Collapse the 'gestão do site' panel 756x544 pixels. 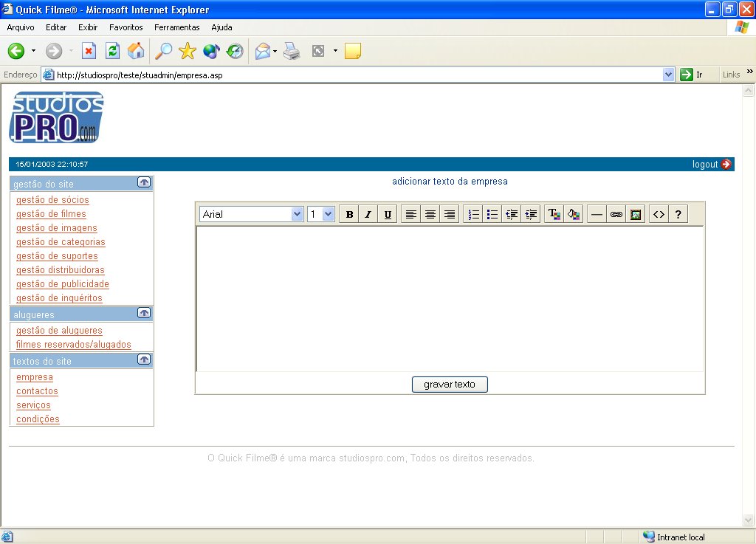[x=144, y=182]
